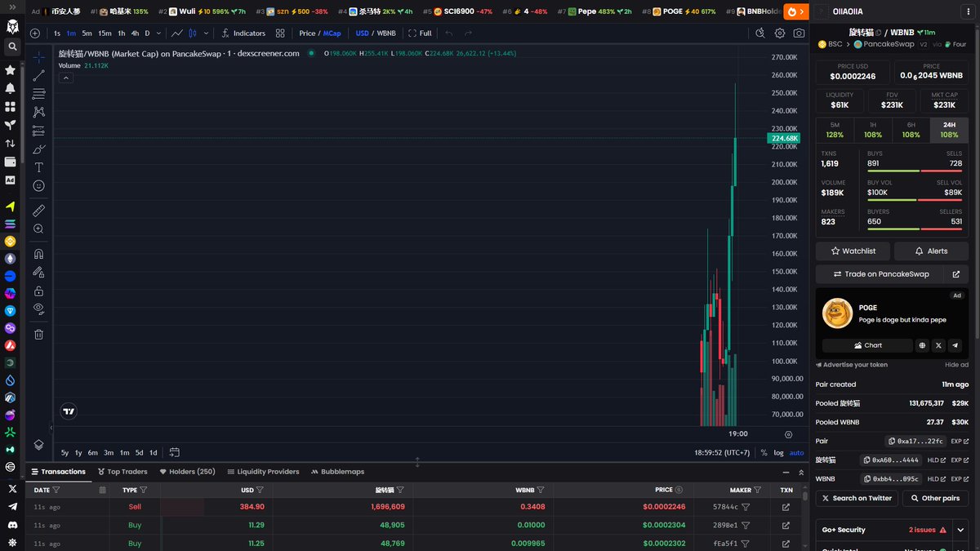This screenshot has width=980, height=551.
Task: Open chart settings gear icon
Action: (x=780, y=33)
